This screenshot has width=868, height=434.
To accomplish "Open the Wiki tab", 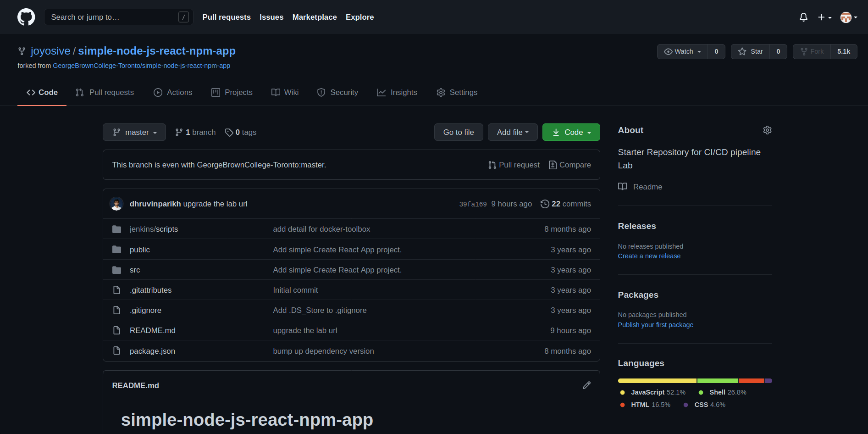I will [x=285, y=92].
